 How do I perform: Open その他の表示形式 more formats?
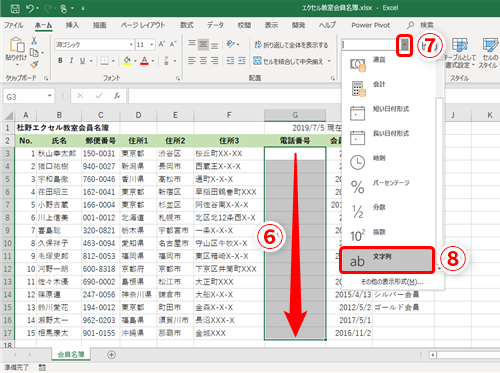392,282
